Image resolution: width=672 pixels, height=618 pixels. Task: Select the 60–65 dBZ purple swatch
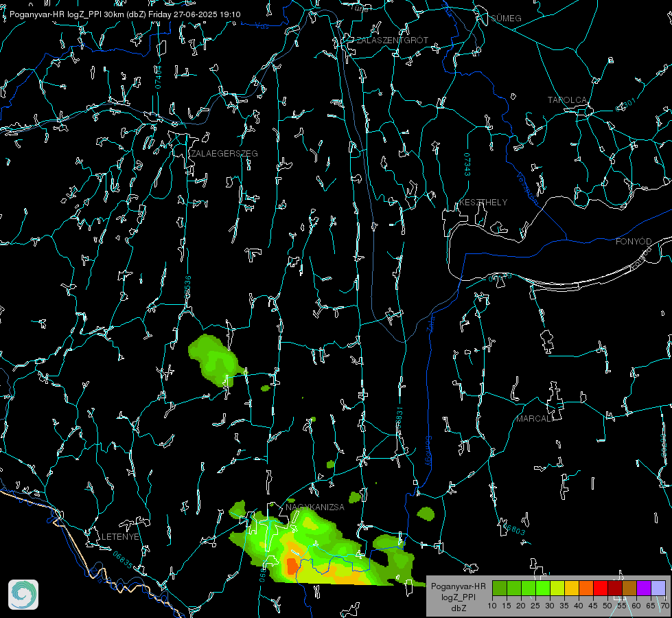(644, 588)
